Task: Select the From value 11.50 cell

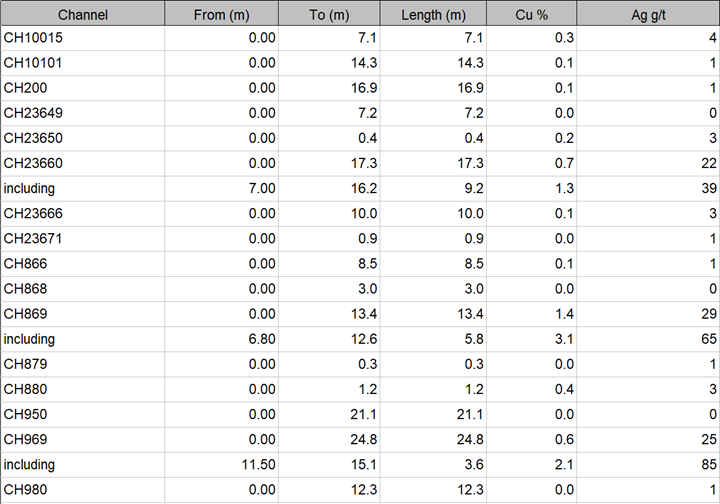Action: coord(222,465)
